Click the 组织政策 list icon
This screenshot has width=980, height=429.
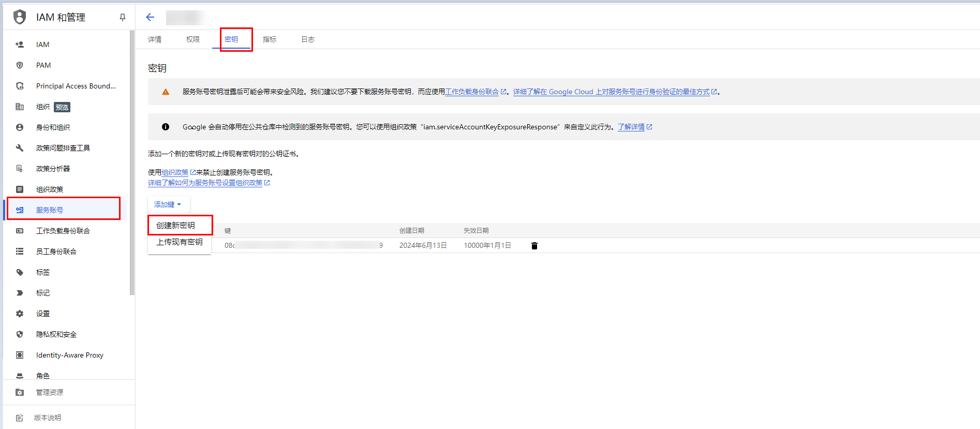pyautogui.click(x=20, y=189)
